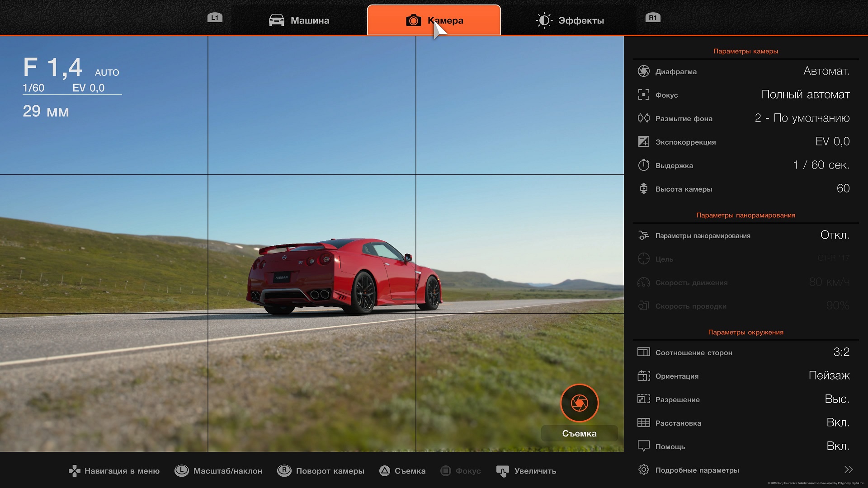Screen dimensions: 868x488
Task: Select the Диафрагма aperture icon
Action: click(643, 71)
